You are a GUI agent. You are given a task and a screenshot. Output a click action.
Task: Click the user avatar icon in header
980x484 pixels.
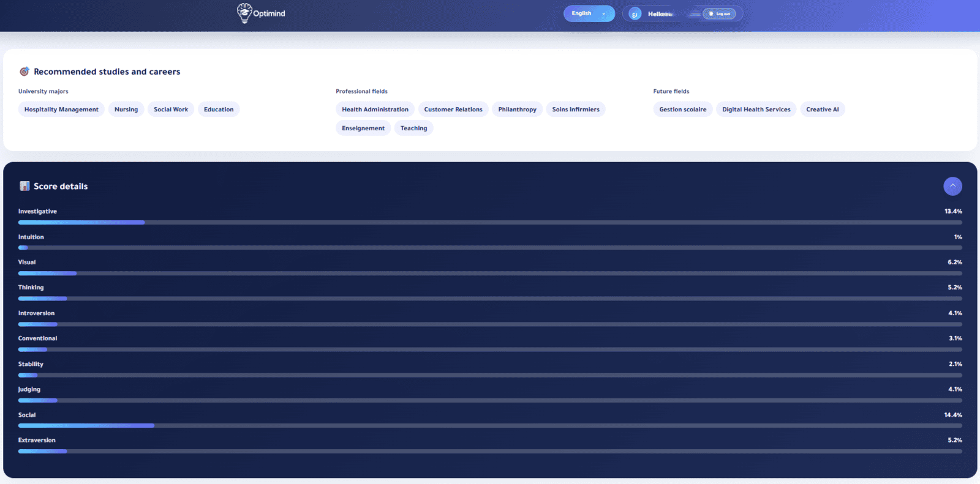635,14
